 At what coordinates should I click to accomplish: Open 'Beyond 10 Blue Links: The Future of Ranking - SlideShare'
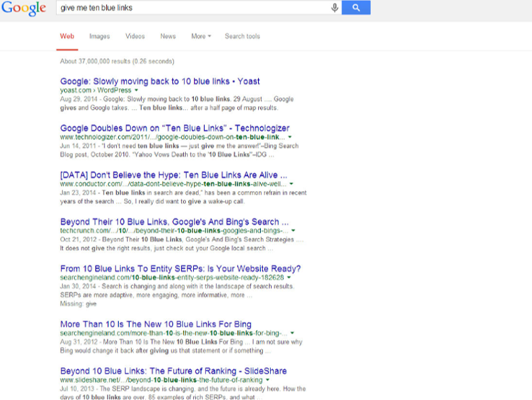[174, 371]
